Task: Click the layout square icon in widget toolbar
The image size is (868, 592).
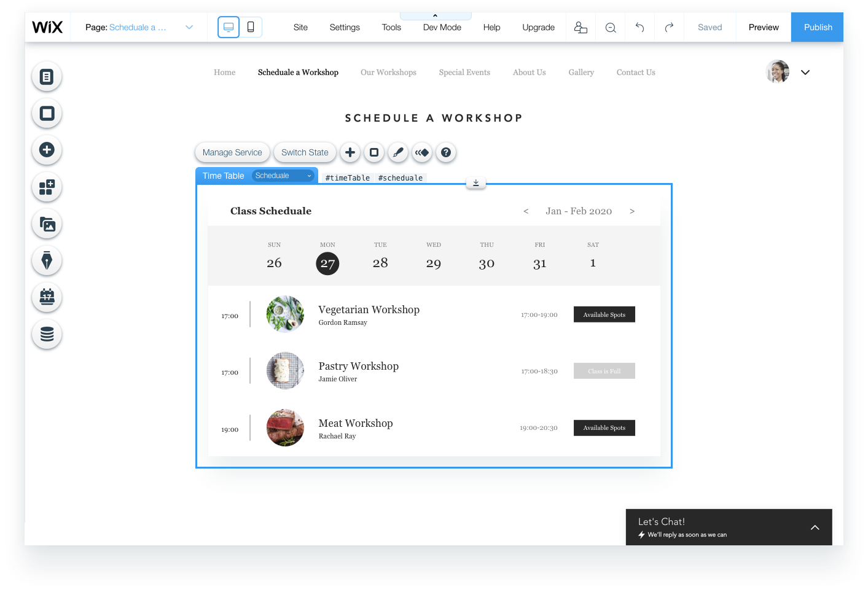Action: tap(374, 152)
